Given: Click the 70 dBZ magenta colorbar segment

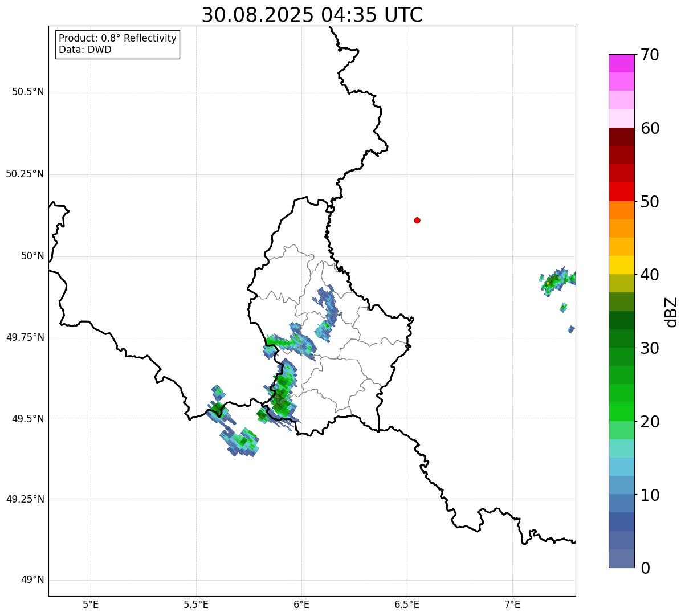Looking at the screenshot, I should (621, 63).
